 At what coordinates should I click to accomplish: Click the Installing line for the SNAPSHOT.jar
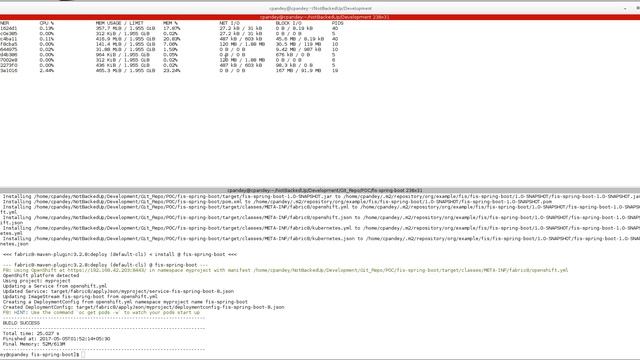point(321,196)
